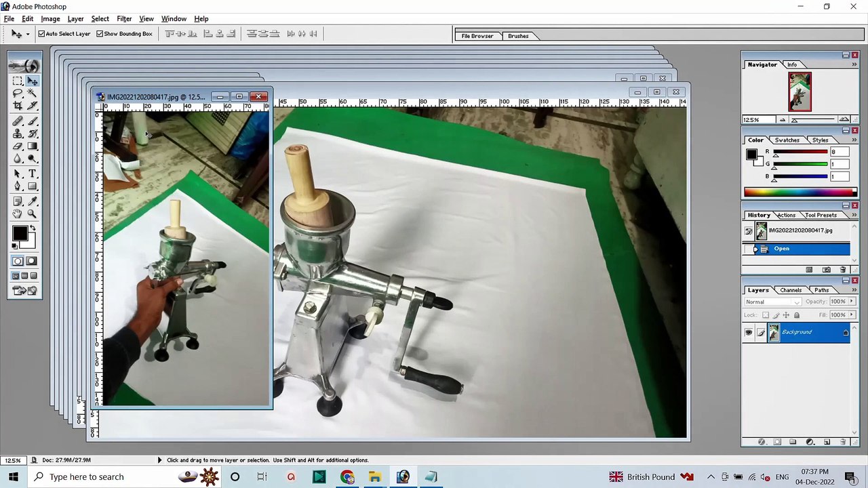Pick the Clone Stamp tool
This screenshot has height=488, width=868.
pyautogui.click(x=18, y=134)
